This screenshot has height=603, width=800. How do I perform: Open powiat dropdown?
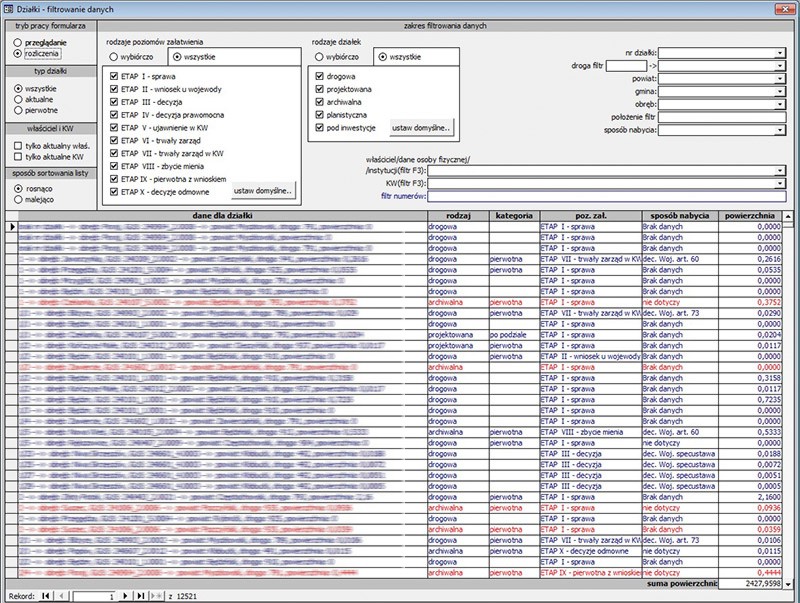pyautogui.click(x=780, y=79)
